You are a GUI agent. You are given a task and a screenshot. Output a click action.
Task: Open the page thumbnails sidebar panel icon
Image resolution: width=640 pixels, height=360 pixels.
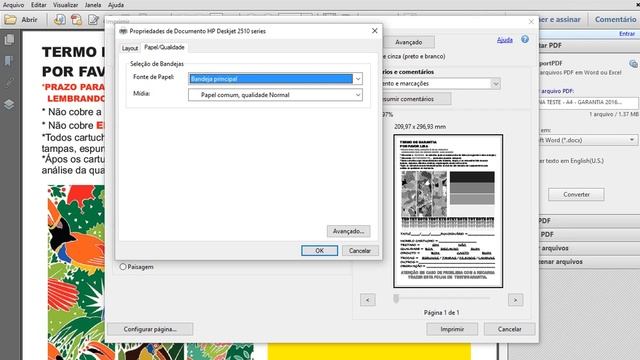9,40
